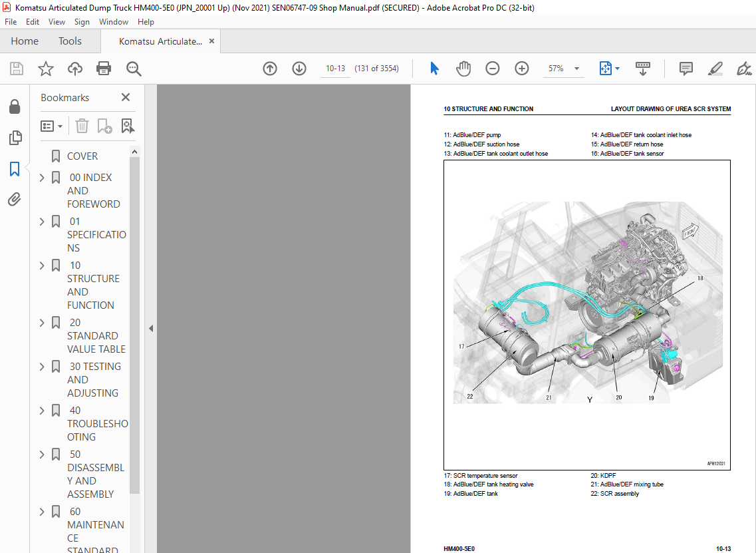Activate the Hand pan tool
Image resolution: width=756 pixels, height=553 pixels.
pyautogui.click(x=463, y=69)
